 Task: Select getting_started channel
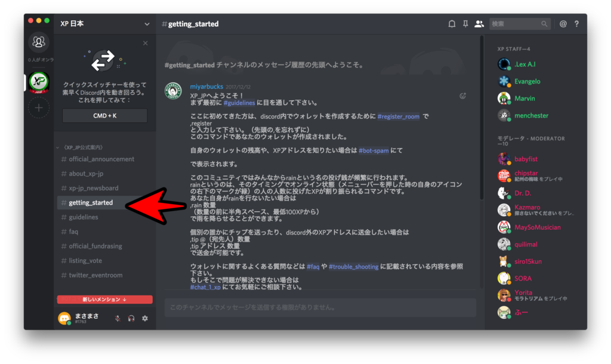[105, 203]
